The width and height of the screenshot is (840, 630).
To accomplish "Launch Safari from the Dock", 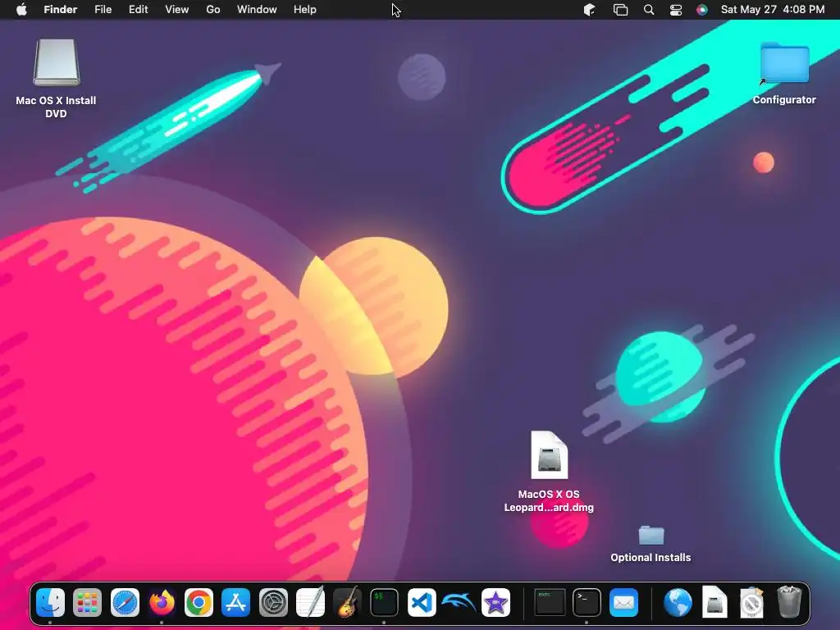I will 125,603.
